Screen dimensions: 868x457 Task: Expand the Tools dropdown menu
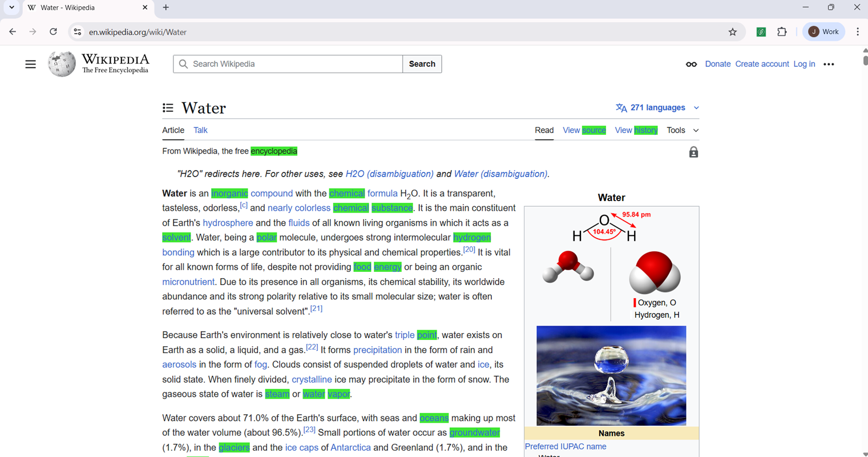pyautogui.click(x=683, y=130)
